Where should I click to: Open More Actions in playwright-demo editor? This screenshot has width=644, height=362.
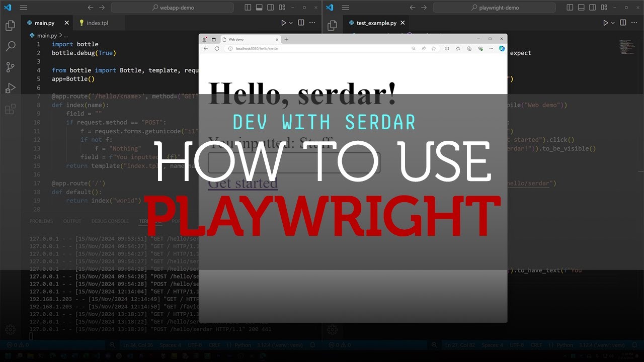pos(634,23)
